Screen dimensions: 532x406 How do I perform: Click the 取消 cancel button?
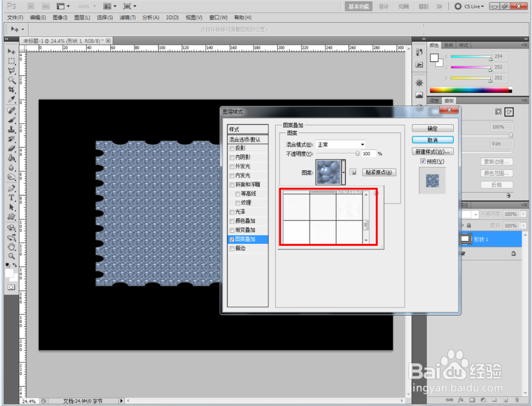433,140
